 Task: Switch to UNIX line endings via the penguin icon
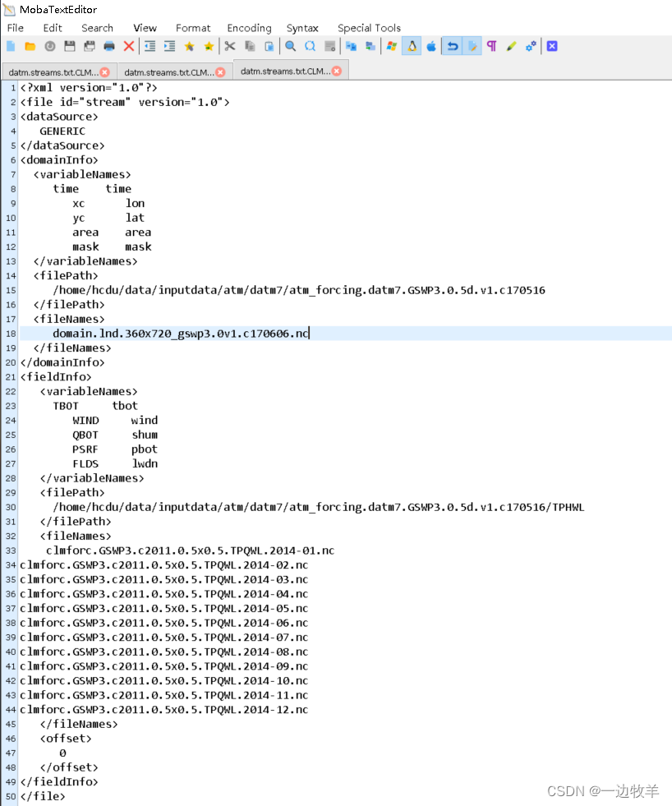[x=411, y=46]
